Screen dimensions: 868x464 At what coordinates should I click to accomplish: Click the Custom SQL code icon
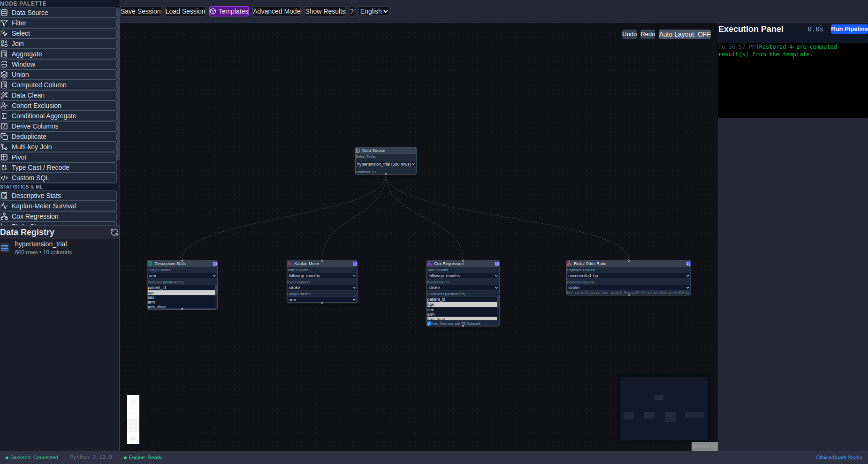4,178
